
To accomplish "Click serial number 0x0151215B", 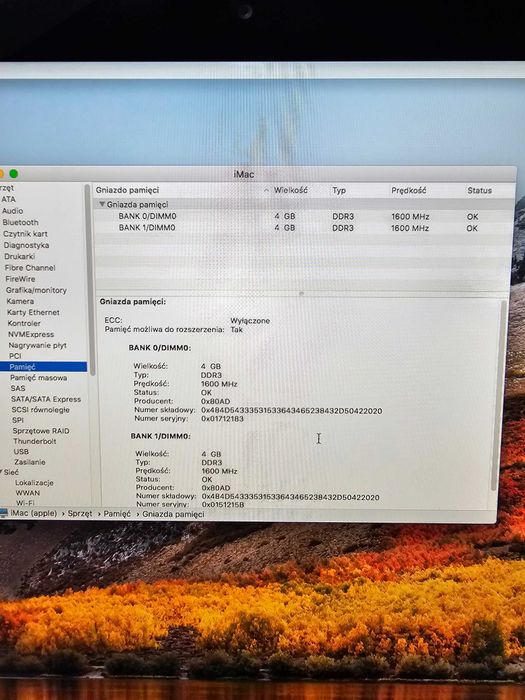I will click(x=223, y=504).
